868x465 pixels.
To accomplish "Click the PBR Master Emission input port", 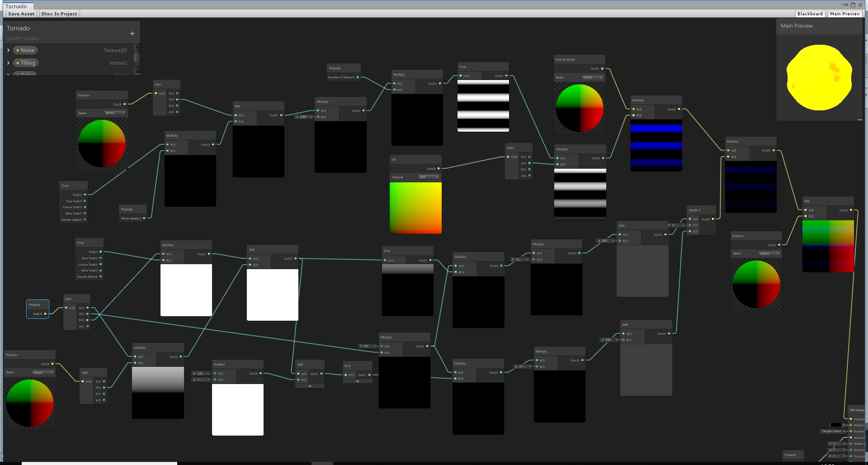I will click(851, 437).
